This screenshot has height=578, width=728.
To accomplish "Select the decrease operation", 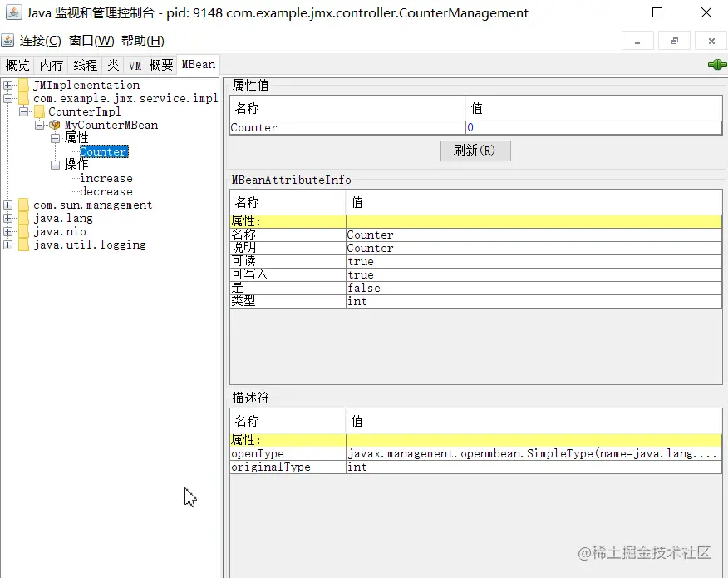I will 106,192.
